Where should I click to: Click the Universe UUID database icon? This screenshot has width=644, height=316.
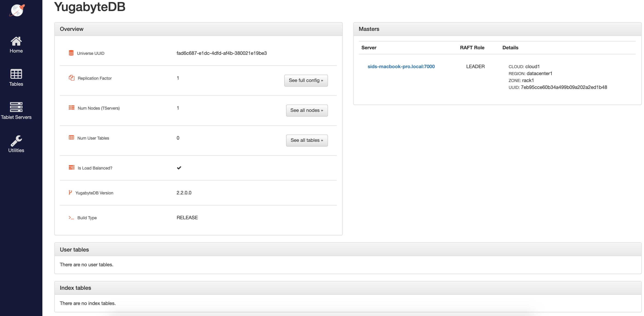(x=71, y=53)
